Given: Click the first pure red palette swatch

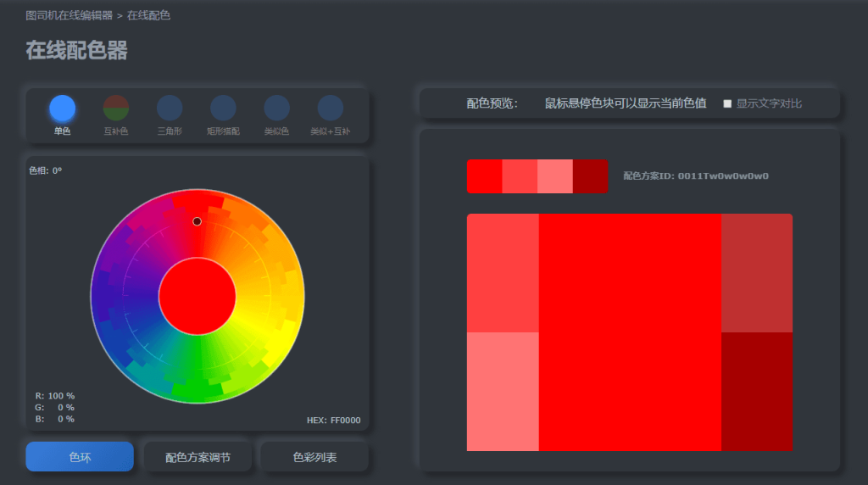Looking at the screenshot, I should tap(484, 176).
